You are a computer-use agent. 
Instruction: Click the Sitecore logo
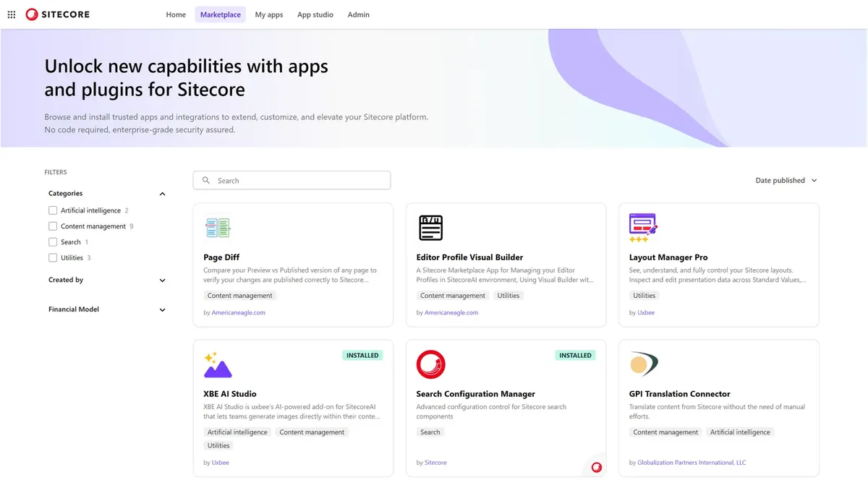pyautogui.click(x=57, y=14)
